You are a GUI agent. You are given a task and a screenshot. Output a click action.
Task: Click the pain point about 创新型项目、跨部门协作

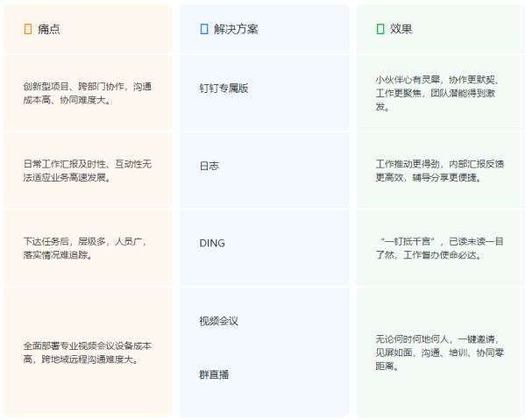click(x=87, y=93)
